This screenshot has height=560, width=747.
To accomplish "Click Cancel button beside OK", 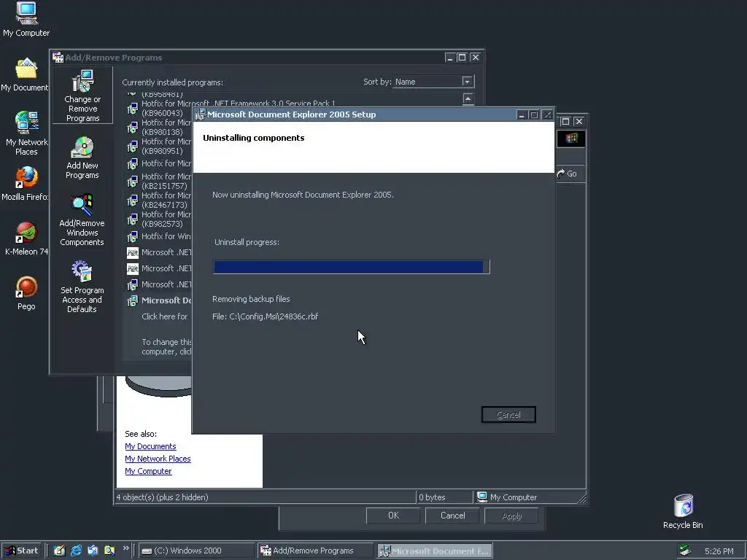I will tap(452, 516).
